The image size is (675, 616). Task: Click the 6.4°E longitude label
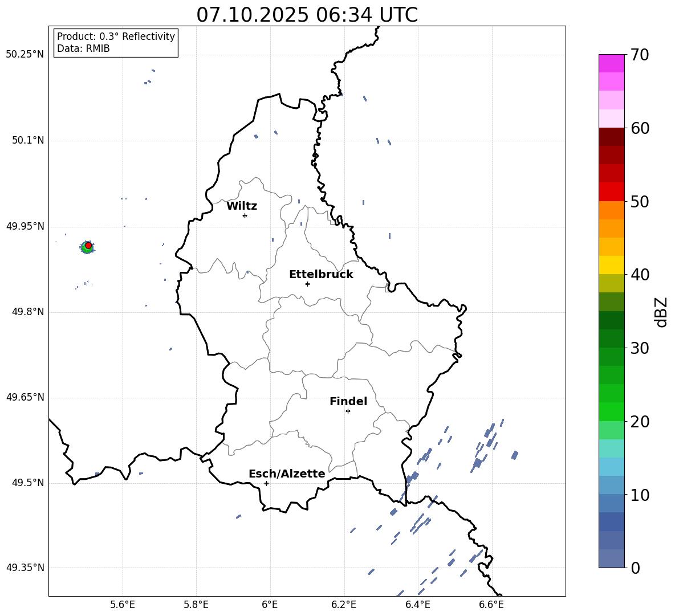[417, 605]
